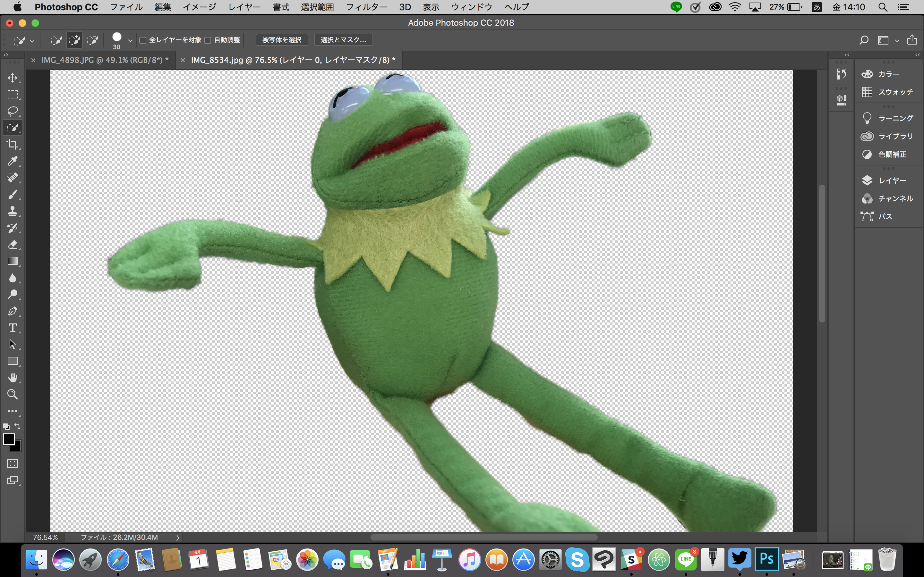Switch to IMG_4898.JPG document tab

pos(105,60)
